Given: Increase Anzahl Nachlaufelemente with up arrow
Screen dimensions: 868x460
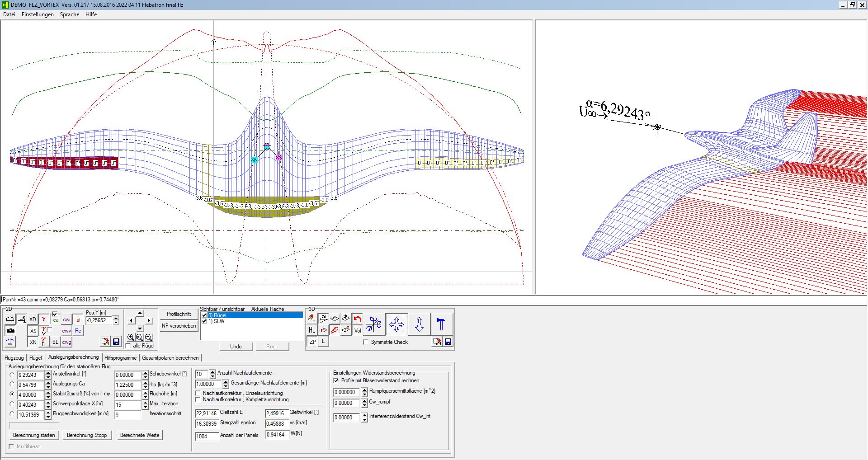Looking at the screenshot, I should pos(213,372).
